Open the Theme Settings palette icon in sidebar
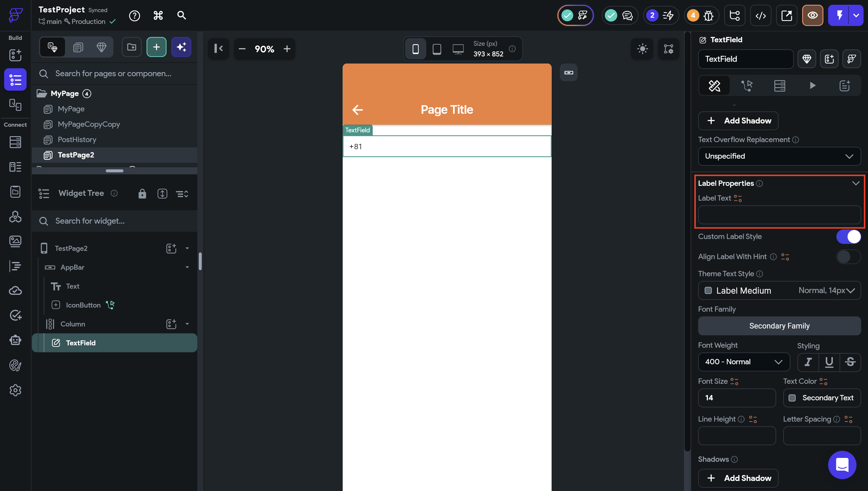This screenshot has height=491, width=868. (15, 365)
